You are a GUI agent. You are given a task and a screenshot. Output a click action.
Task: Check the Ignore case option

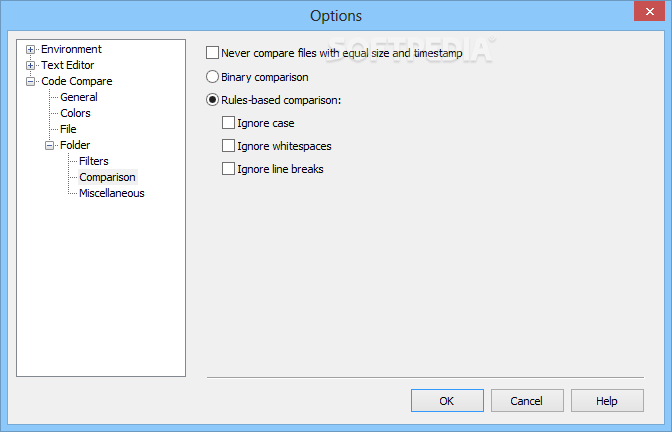tap(229, 123)
